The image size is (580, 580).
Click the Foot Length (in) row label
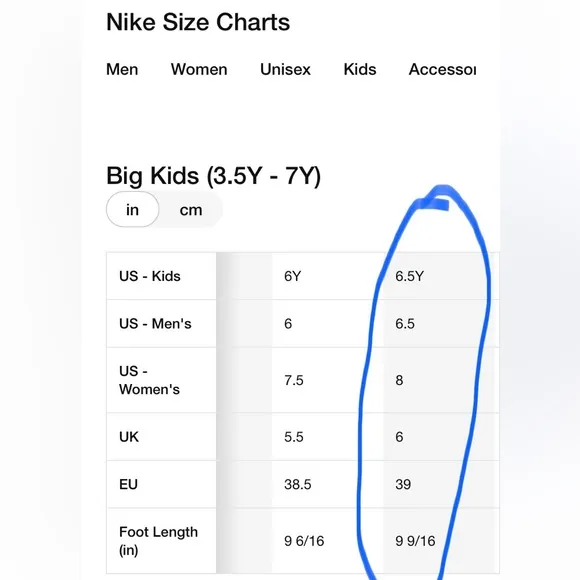[x=158, y=541]
